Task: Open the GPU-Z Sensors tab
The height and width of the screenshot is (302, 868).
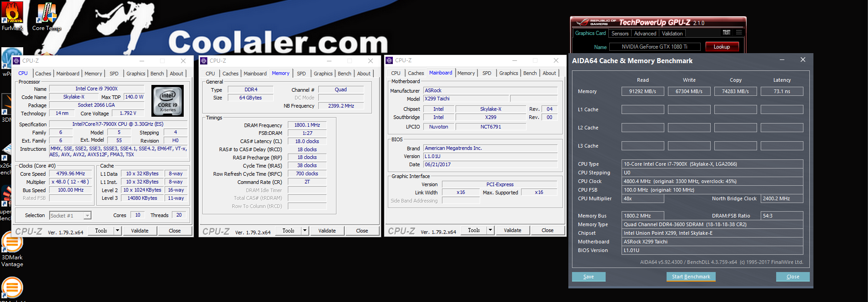Action: 620,34
